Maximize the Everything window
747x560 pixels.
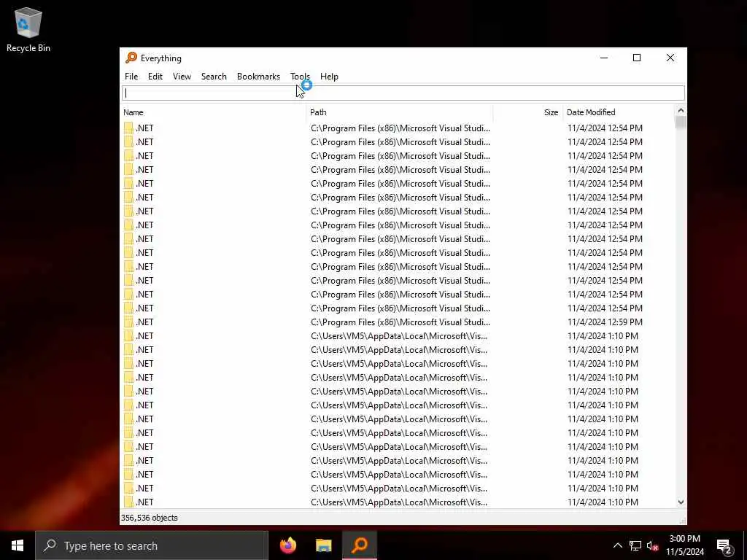pyautogui.click(x=636, y=58)
